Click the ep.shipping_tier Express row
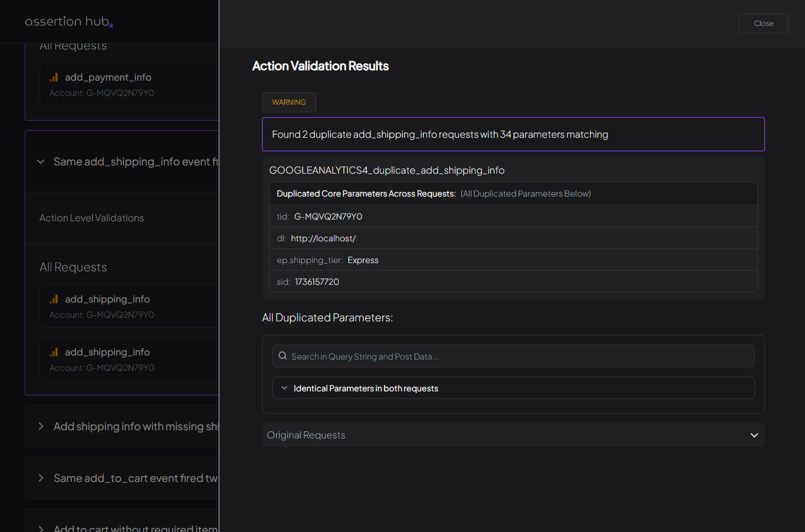 513,260
